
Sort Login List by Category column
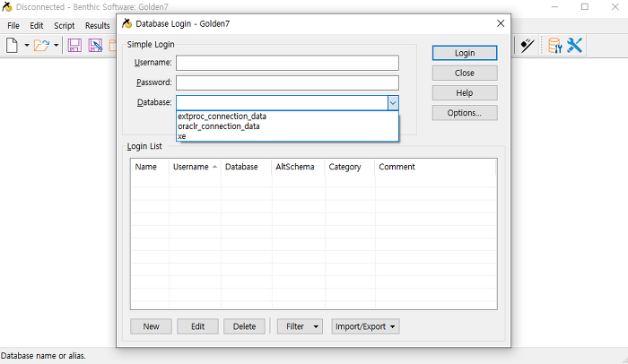coord(350,167)
